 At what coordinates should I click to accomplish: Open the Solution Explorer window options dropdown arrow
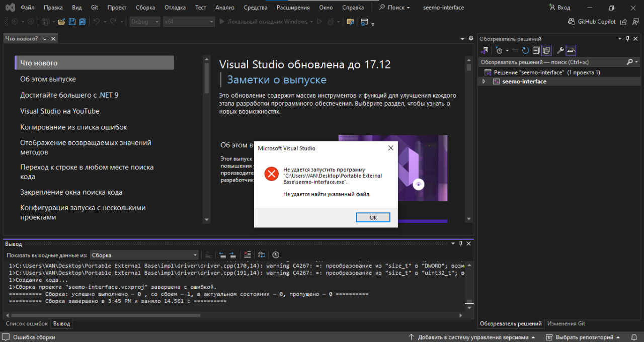pyautogui.click(x=620, y=39)
